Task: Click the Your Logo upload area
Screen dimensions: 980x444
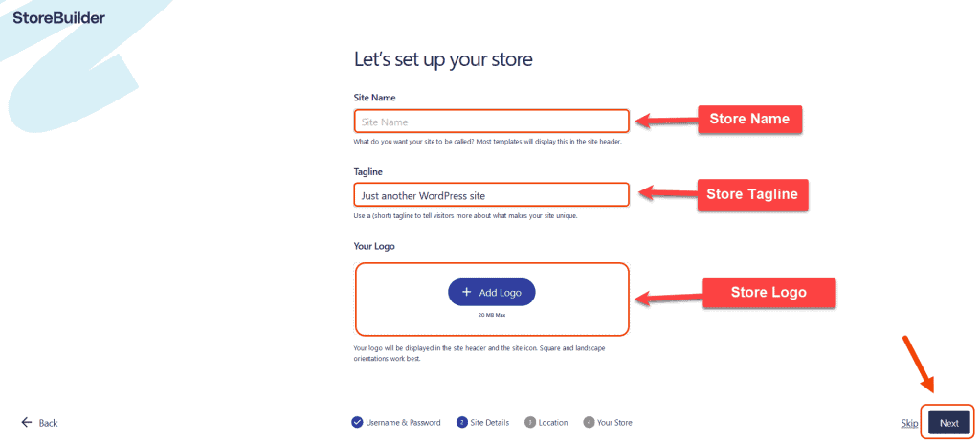Action: click(x=492, y=321)
